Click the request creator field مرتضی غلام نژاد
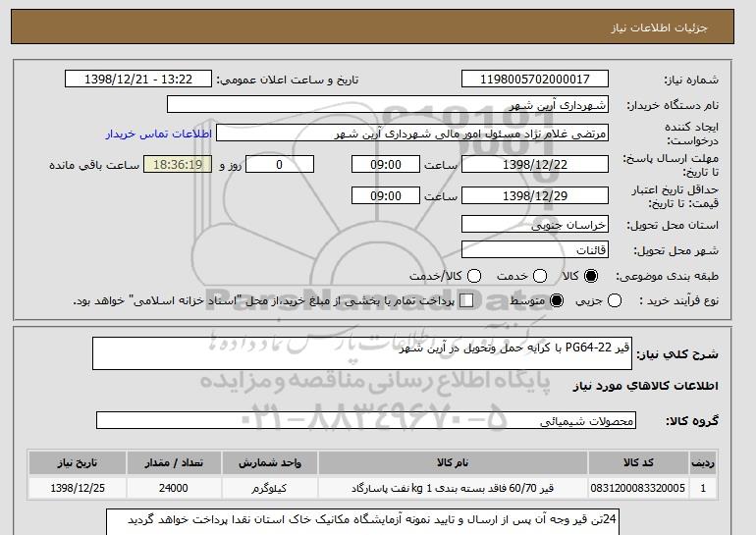The width and height of the screenshot is (756, 535). (x=412, y=134)
